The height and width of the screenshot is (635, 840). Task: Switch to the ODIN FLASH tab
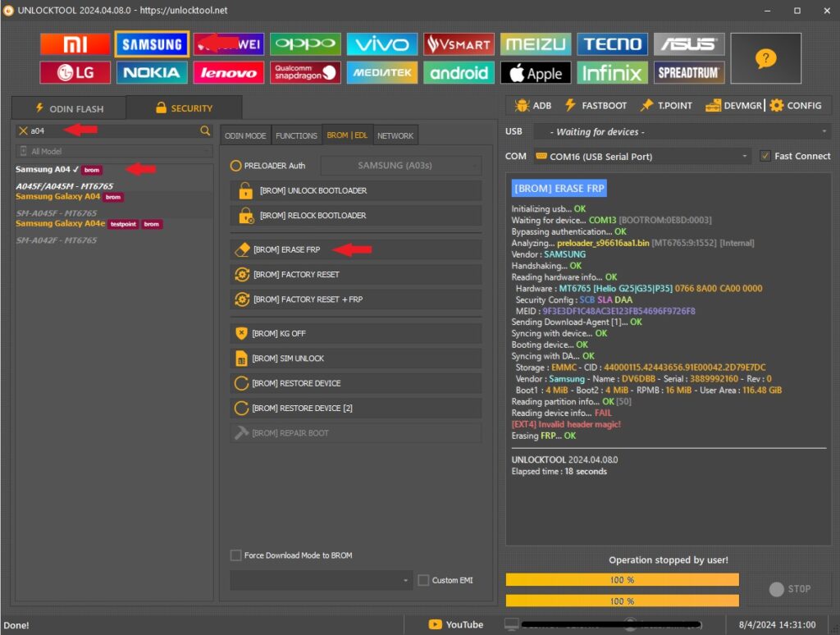(69, 108)
